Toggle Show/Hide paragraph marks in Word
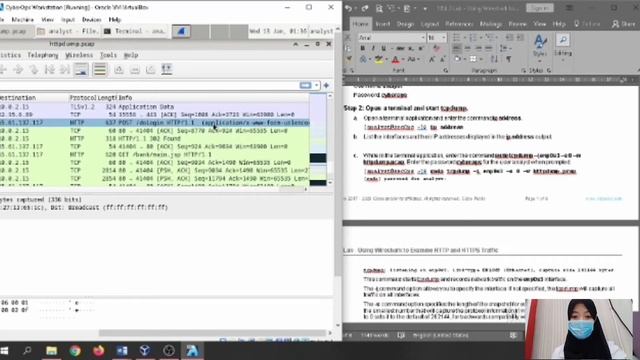The height and width of the screenshot is (360, 640). coord(509,60)
